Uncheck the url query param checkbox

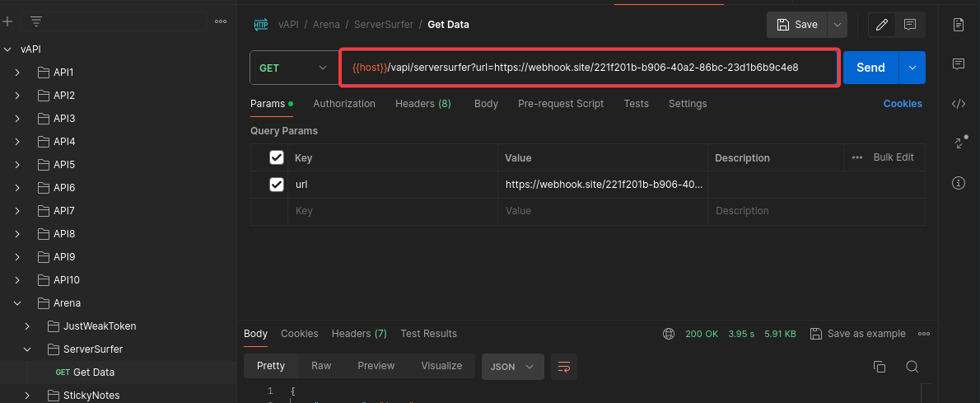(277, 185)
